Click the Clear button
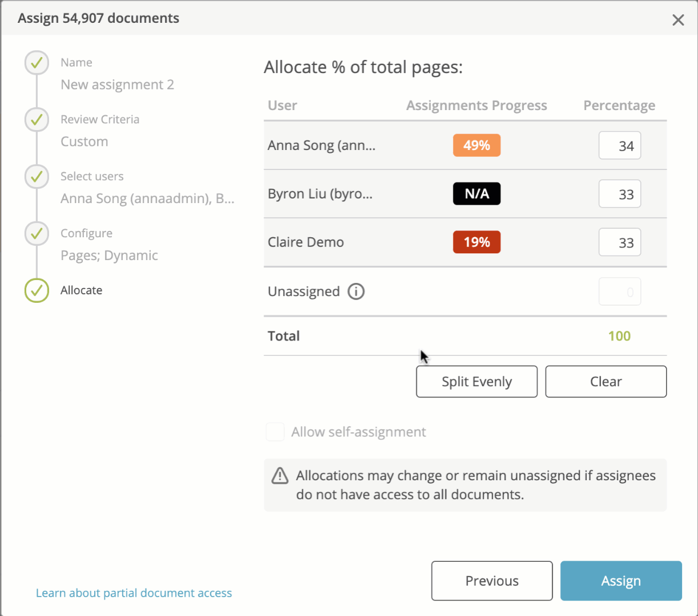Viewport: 698px width, 616px height. (606, 382)
